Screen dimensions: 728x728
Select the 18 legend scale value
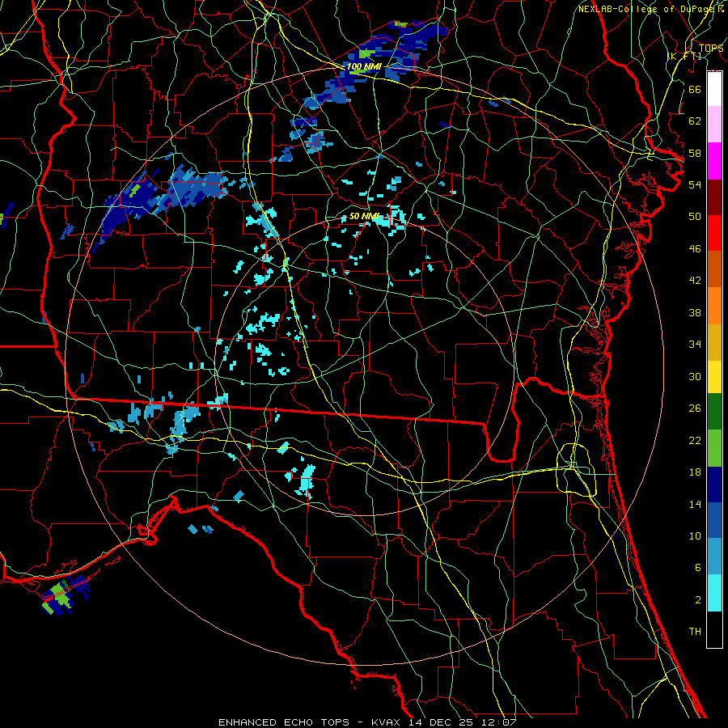point(695,472)
